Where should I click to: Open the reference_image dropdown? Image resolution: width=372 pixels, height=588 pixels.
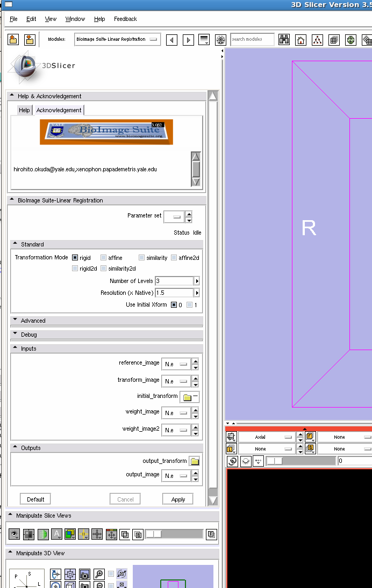[176, 364]
